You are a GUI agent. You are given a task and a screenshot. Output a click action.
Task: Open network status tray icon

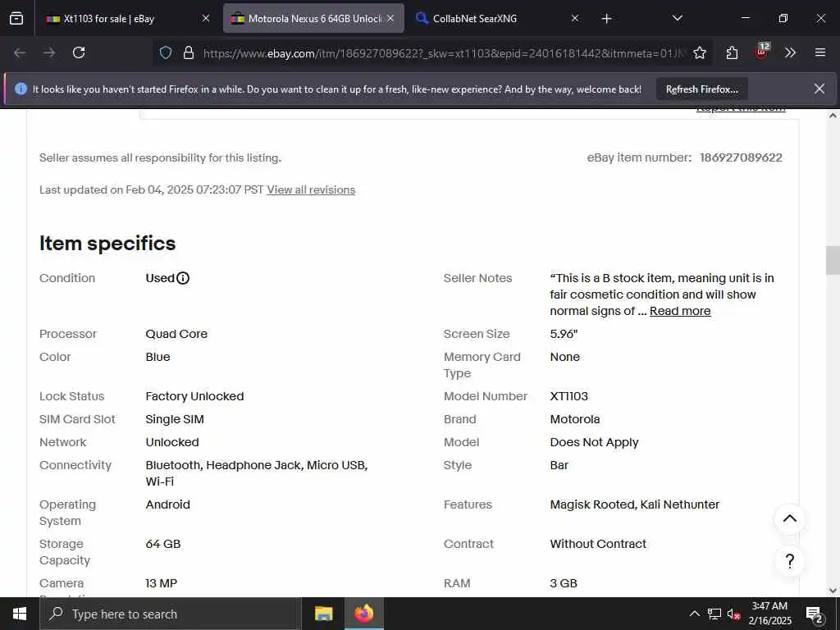(x=714, y=614)
